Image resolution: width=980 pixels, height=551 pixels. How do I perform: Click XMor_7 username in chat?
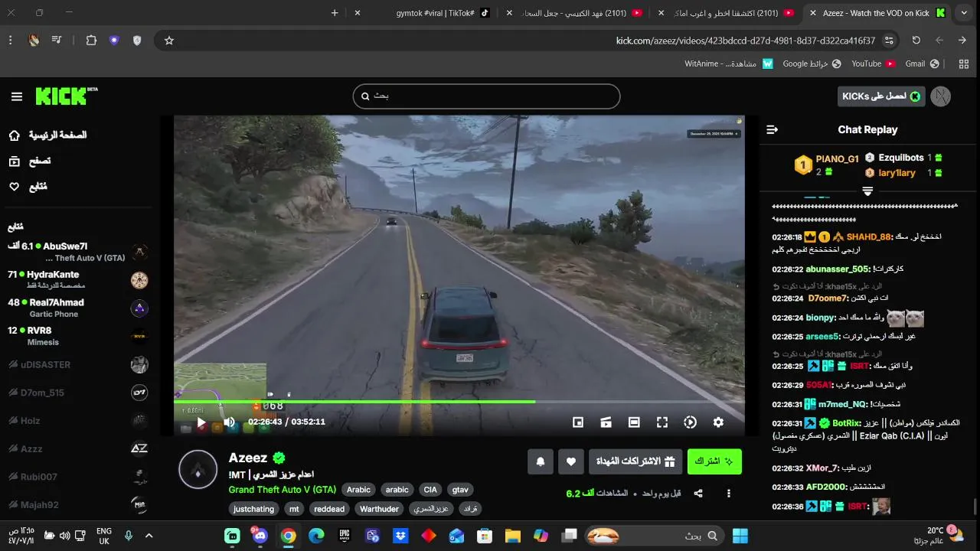pyautogui.click(x=823, y=468)
